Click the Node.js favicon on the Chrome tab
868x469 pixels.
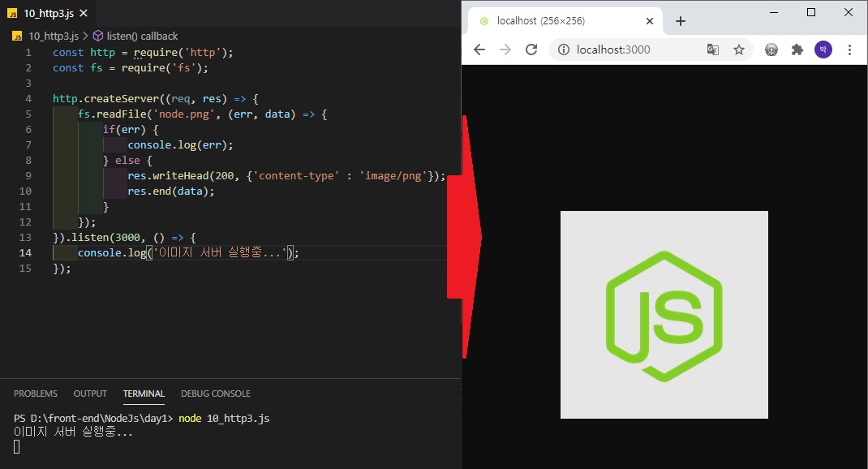[484, 21]
